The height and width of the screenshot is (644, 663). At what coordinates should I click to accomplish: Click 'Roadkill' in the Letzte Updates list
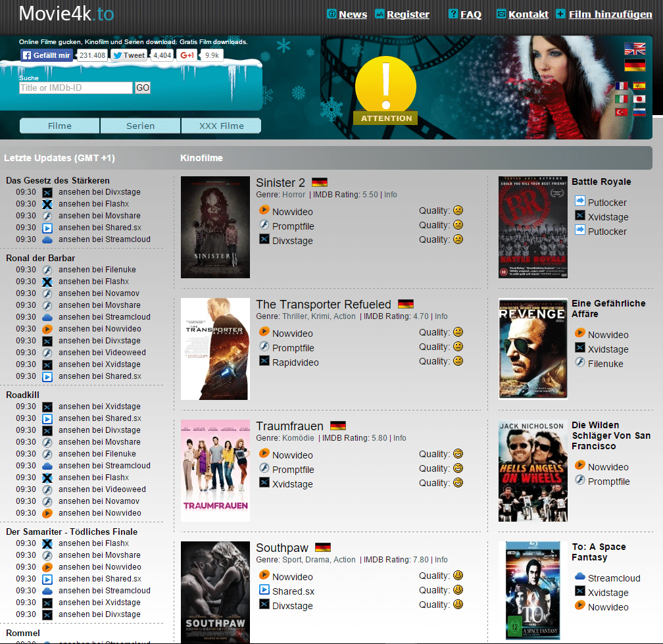[22, 395]
